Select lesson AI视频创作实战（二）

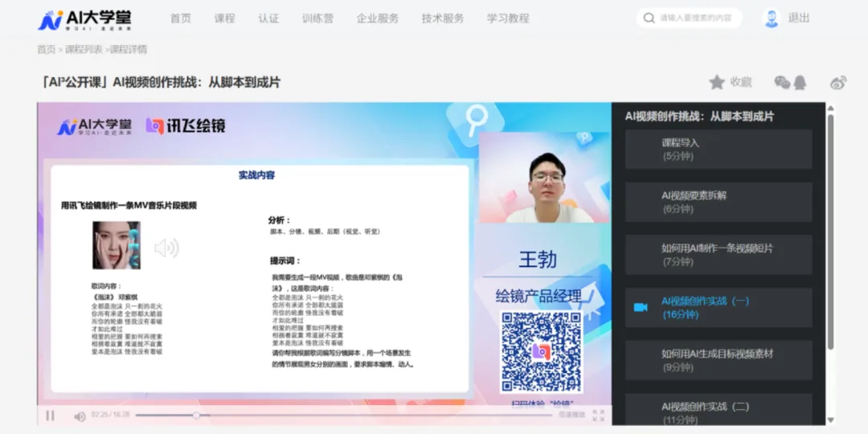click(x=719, y=410)
